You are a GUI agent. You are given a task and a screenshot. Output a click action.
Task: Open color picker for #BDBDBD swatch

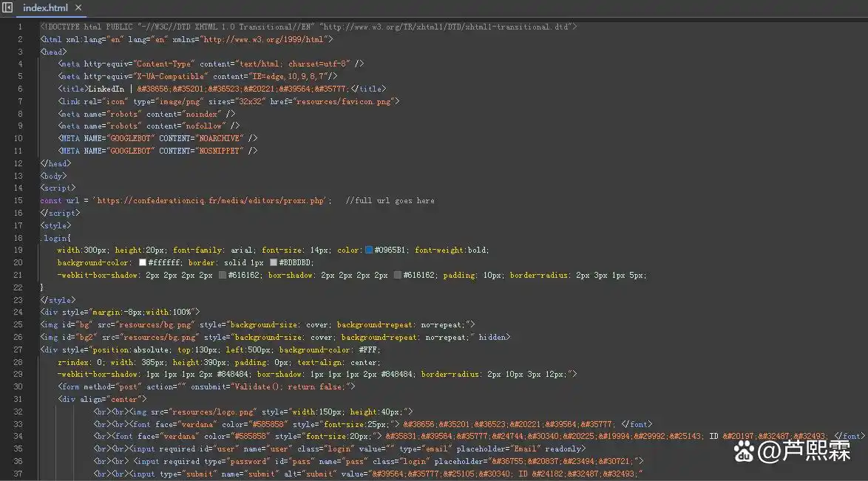273,262
